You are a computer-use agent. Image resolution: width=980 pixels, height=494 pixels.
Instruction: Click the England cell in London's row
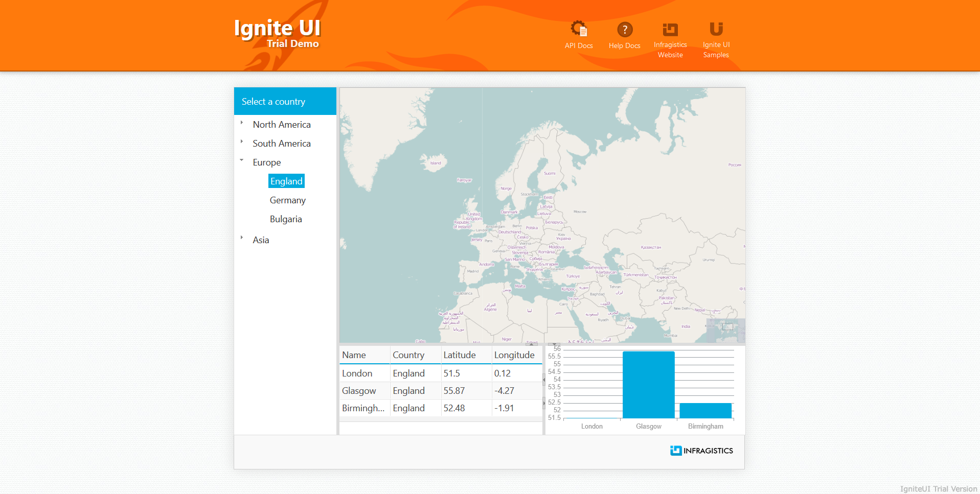[x=416, y=373]
